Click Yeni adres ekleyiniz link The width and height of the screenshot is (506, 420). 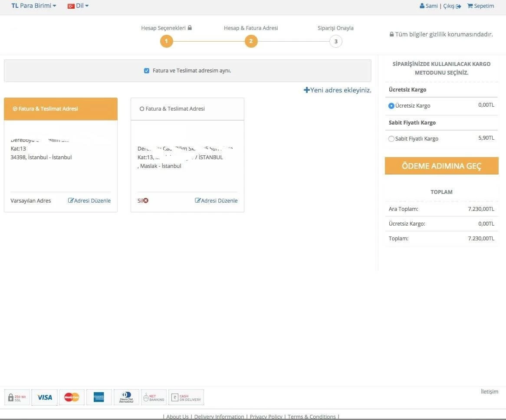pos(338,90)
